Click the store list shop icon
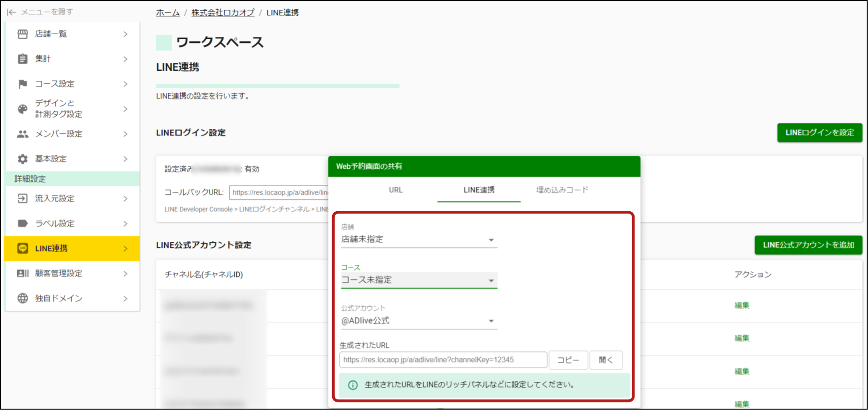Viewport: 868px width, 410px height. pyautogui.click(x=23, y=34)
